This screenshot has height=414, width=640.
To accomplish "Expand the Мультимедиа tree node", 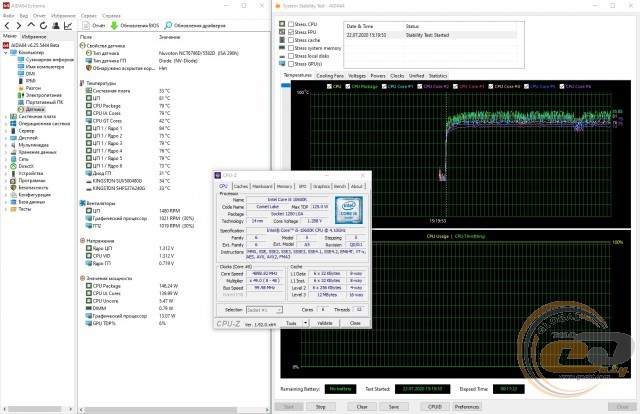I will 6,145.
